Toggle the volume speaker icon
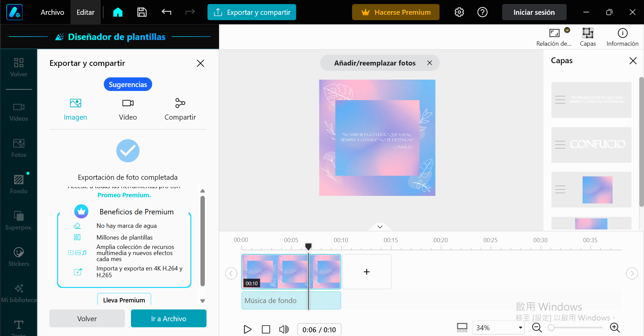This screenshot has width=644, height=336. point(284,329)
